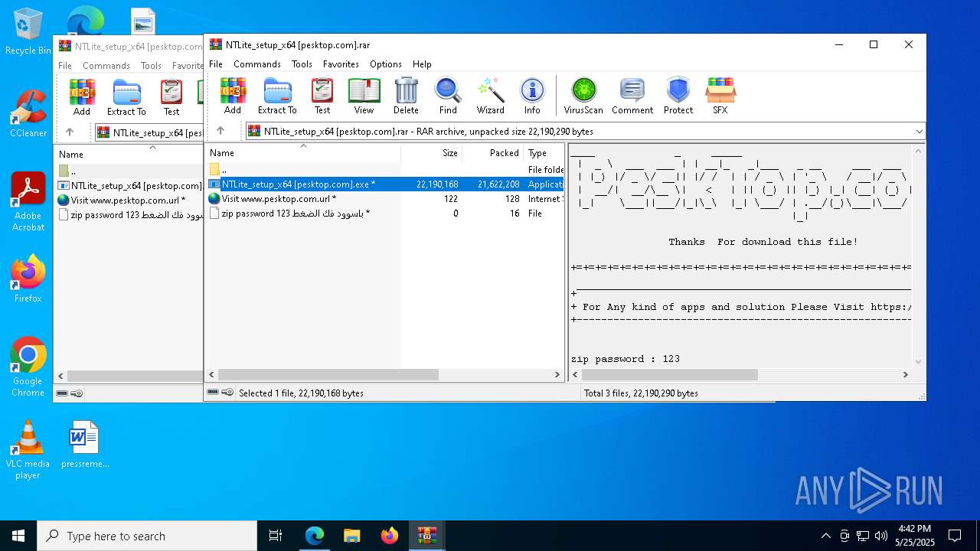Open the Help menu

pyautogui.click(x=422, y=64)
